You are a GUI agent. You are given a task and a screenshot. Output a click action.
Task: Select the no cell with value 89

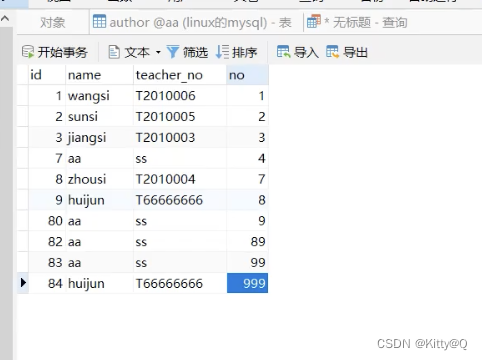point(247,242)
